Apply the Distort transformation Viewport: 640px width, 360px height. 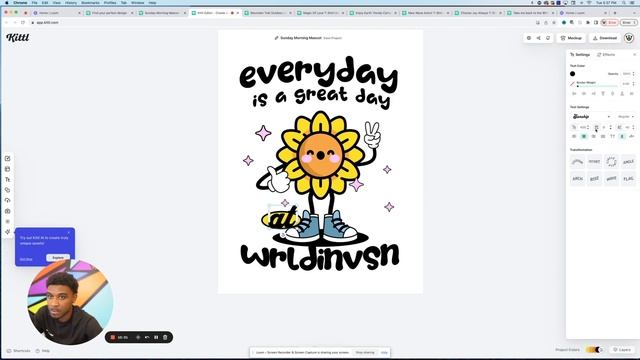pos(594,162)
